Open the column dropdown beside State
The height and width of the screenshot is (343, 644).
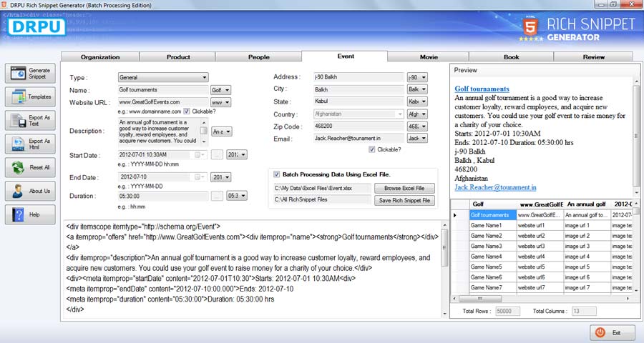click(x=417, y=101)
